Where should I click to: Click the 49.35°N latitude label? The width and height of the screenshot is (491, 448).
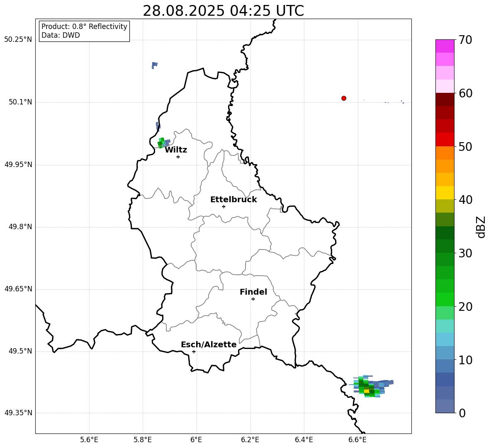[18, 413]
